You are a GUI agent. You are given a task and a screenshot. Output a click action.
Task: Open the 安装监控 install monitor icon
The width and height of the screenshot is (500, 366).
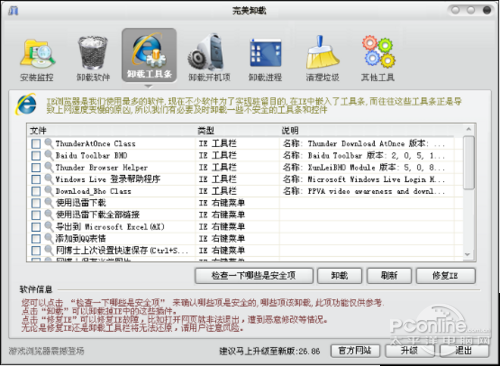click(37, 59)
